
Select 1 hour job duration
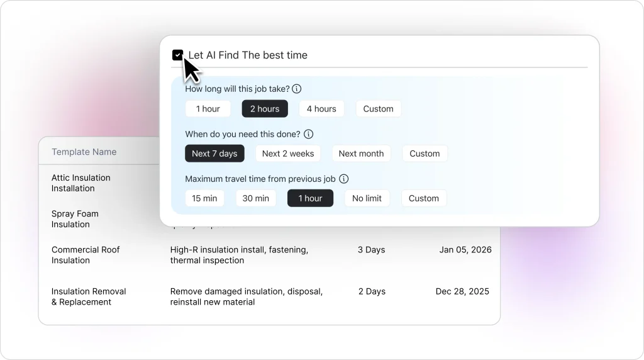coord(208,109)
